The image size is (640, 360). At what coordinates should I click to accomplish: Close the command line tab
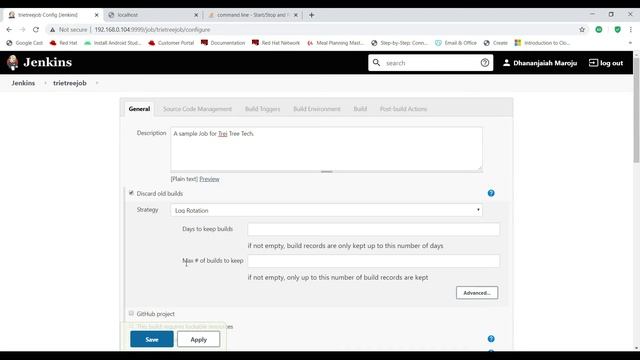(x=296, y=15)
